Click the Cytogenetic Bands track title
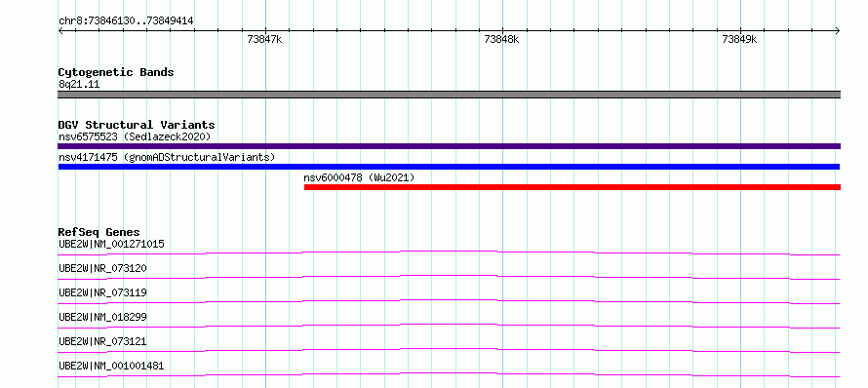The width and height of the screenshot is (868, 388). tap(116, 72)
